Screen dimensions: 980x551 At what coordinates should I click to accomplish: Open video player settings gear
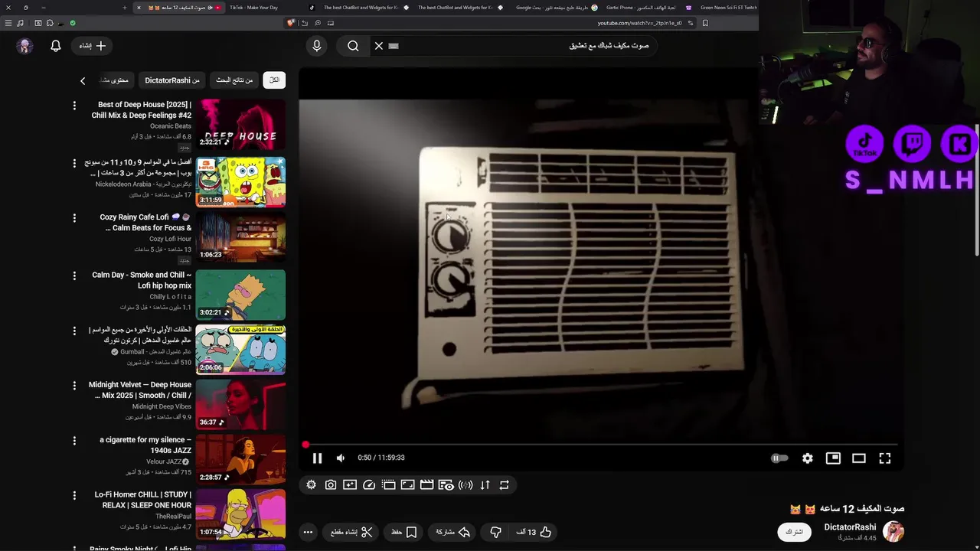point(808,458)
